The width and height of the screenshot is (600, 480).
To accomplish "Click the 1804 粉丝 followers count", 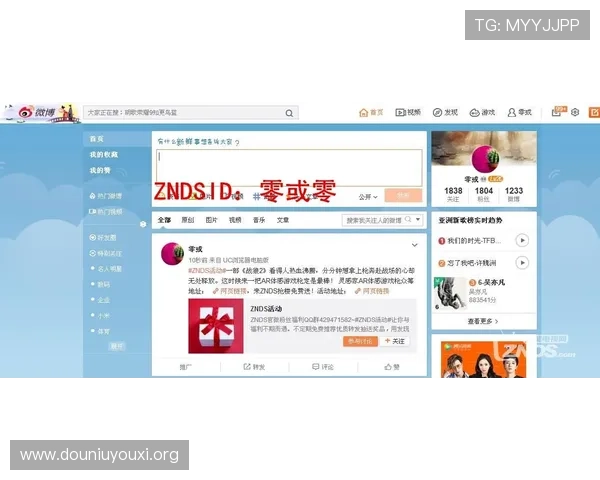I will (484, 194).
